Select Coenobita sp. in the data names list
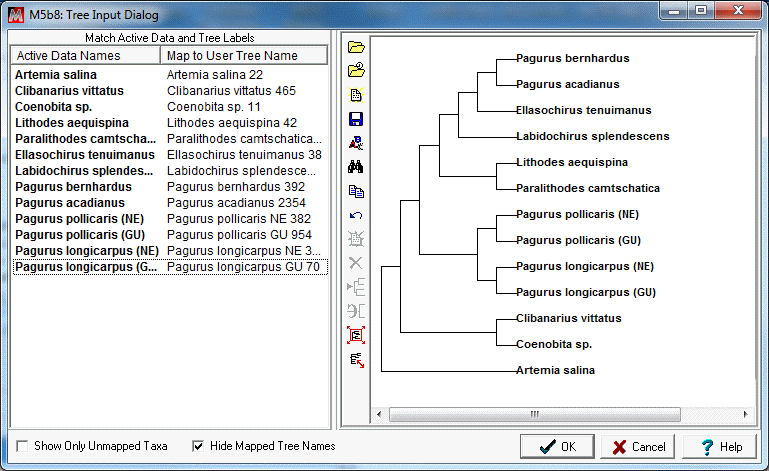 [53, 107]
